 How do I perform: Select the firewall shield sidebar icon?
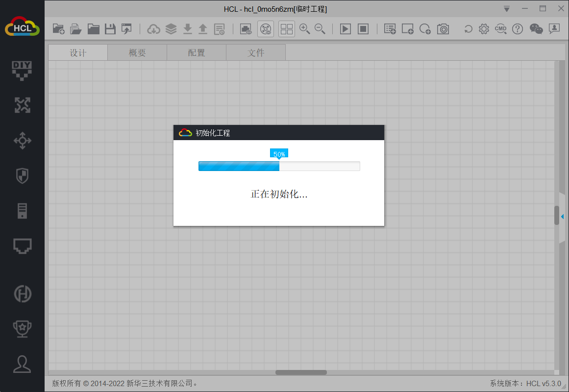point(23,176)
